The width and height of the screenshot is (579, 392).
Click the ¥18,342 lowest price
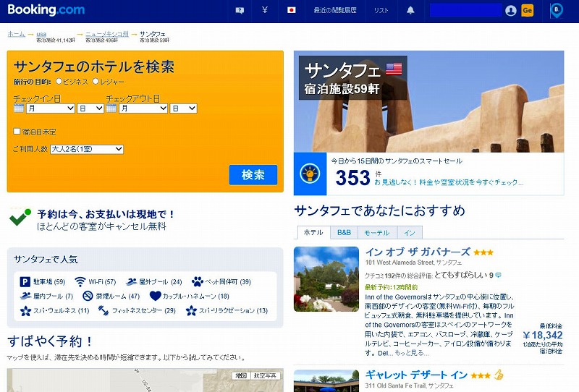tap(542, 335)
